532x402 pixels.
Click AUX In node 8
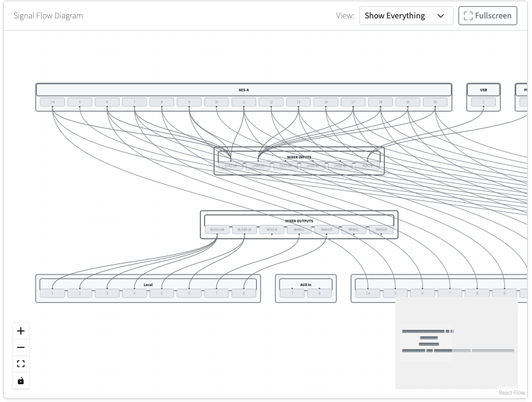coord(319,294)
